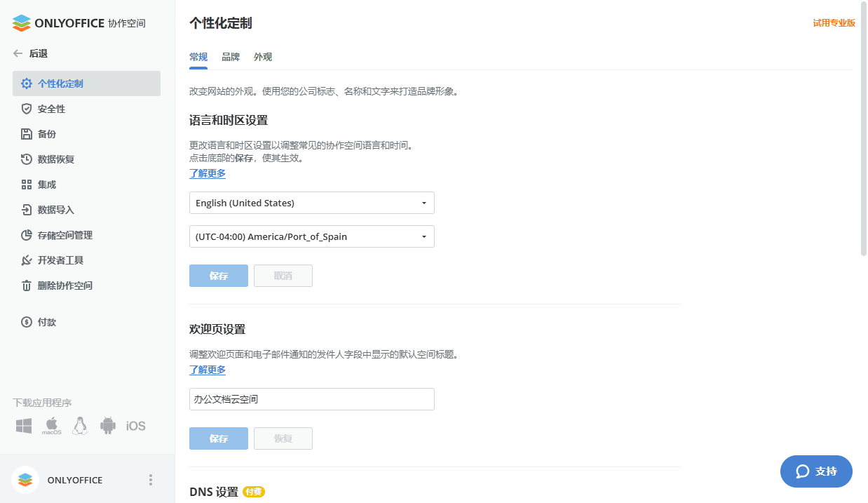Open 开发者工具 in the sidebar
868x503 pixels.
pyautogui.click(x=86, y=260)
